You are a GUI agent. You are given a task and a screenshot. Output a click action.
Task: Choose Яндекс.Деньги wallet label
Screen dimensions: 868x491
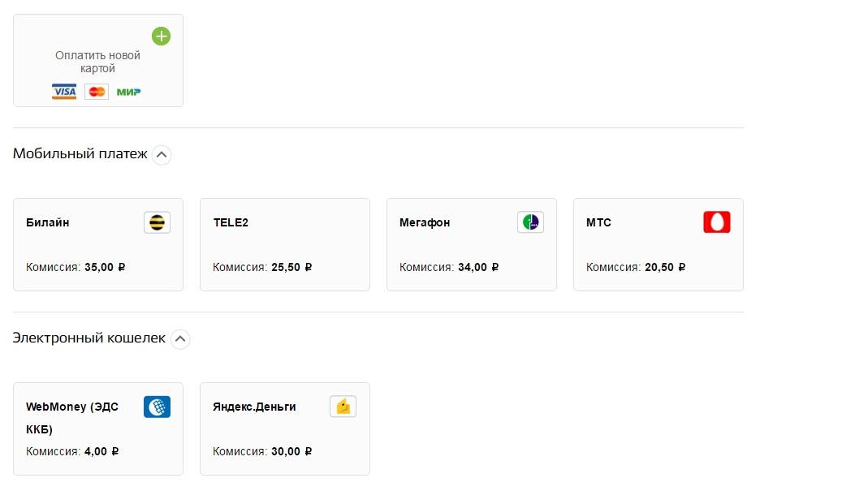254,407
